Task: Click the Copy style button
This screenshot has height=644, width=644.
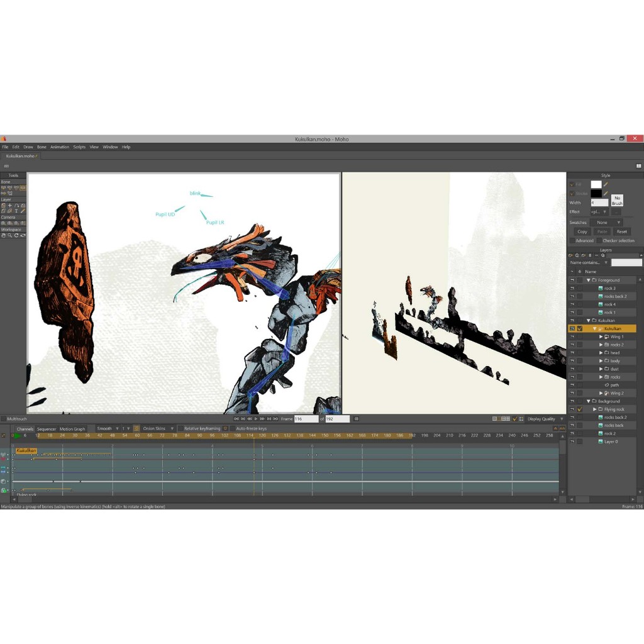Action: point(582,231)
